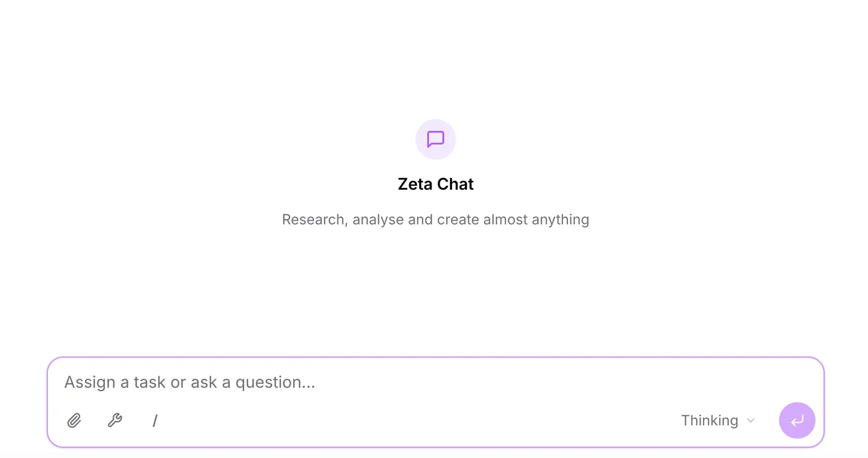Click the return arrow send icon
Image resolution: width=868 pixels, height=458 pixels.
[x=797, y=420]
